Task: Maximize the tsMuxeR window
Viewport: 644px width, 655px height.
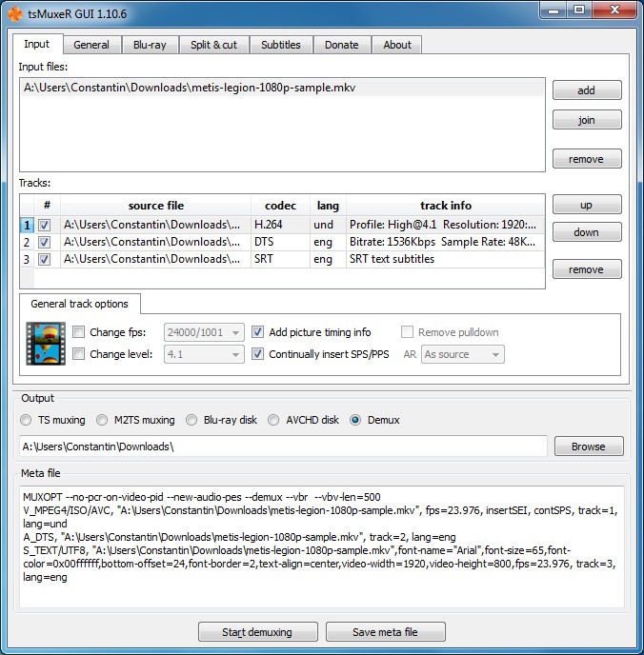Action: point(579,10)
